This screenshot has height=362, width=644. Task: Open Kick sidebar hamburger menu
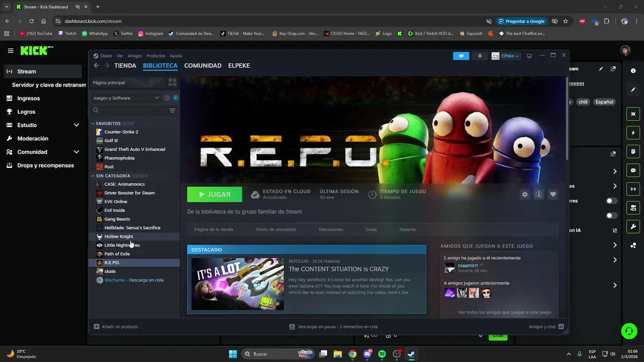coord(11,51)
